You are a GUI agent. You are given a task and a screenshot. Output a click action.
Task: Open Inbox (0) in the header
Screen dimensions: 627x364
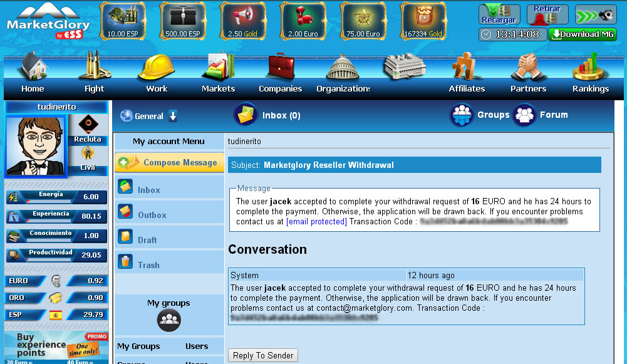(267, 115)
